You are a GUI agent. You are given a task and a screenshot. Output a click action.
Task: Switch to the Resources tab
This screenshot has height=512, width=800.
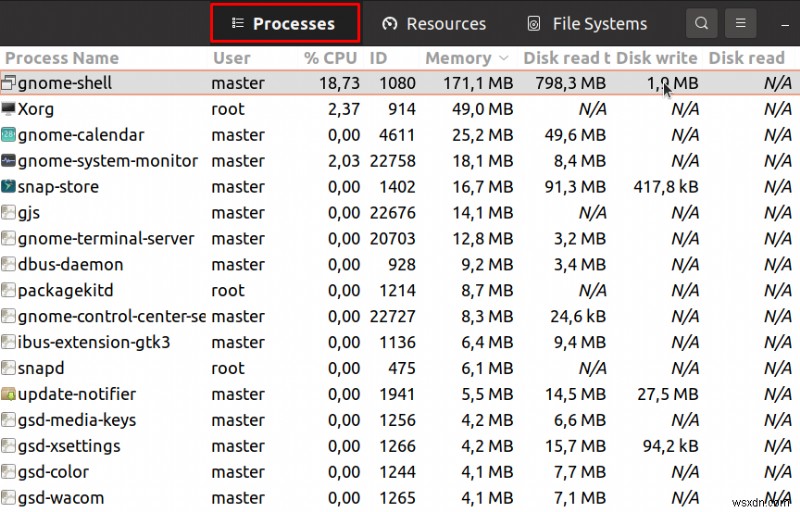pos(434,23)
